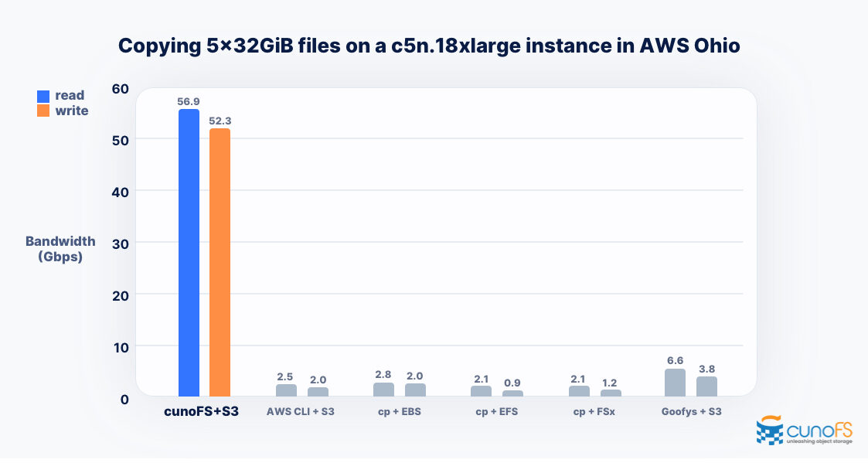The height and width of the screenshot is (463, 868).
Task: Click the cunoFS logo icon
Action: point(771,431)
